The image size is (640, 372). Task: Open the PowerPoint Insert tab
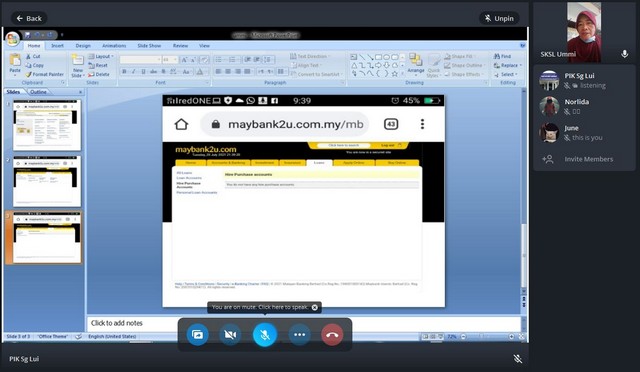[58, 46]
